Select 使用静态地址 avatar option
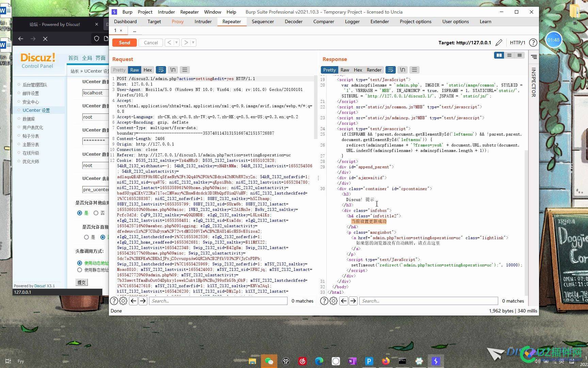The width and height of the screenshot is (588, 368). tap(80, 270)
